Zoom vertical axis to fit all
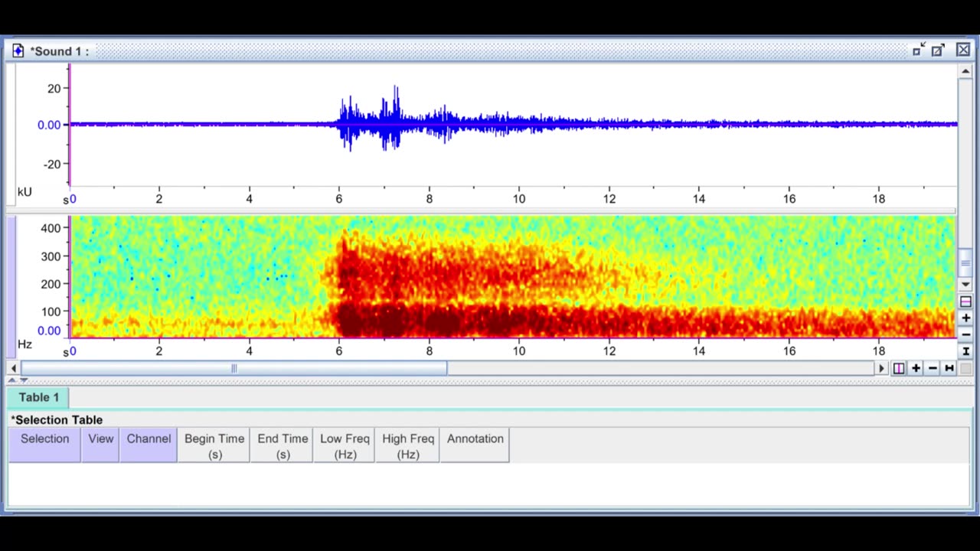980x551 pixels. coord(965,351)
